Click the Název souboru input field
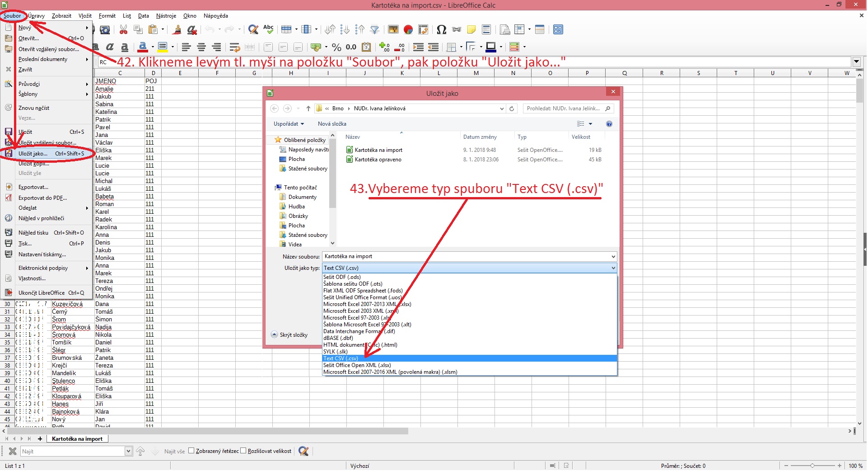Viewport: 868px width, 471px height. click(x=466, y=257)
